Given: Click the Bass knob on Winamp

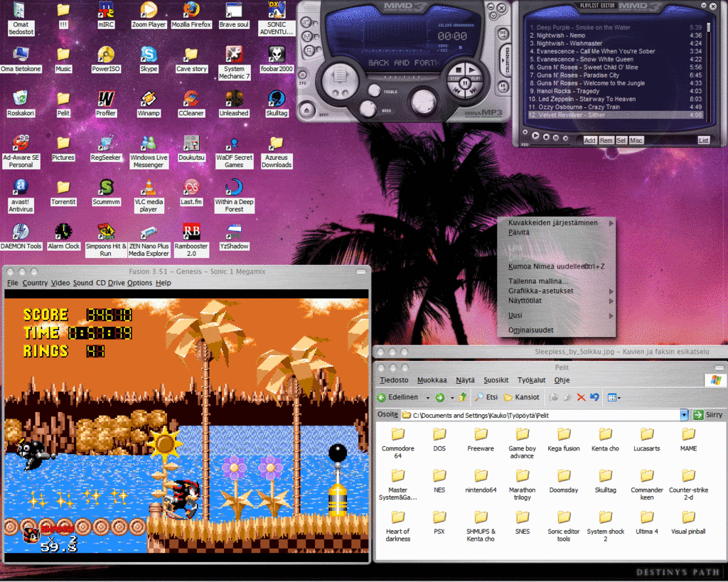Looking at the screenshot, I should [368, 109].
